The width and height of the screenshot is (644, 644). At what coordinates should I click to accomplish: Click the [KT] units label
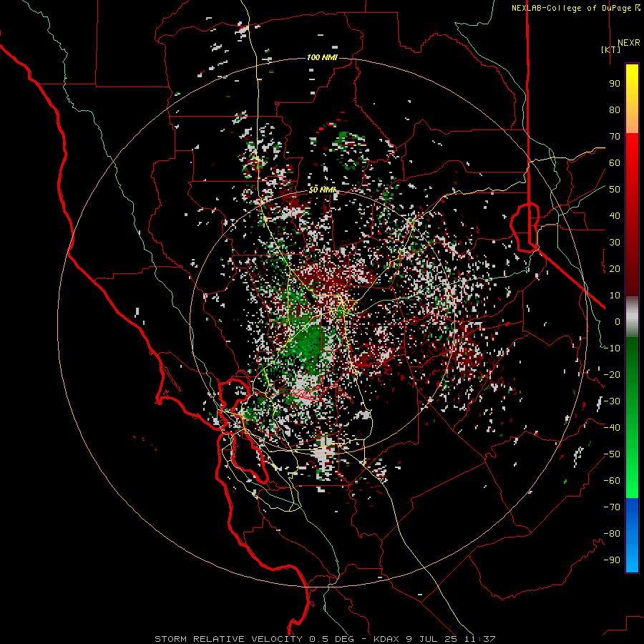click(610, 49)
